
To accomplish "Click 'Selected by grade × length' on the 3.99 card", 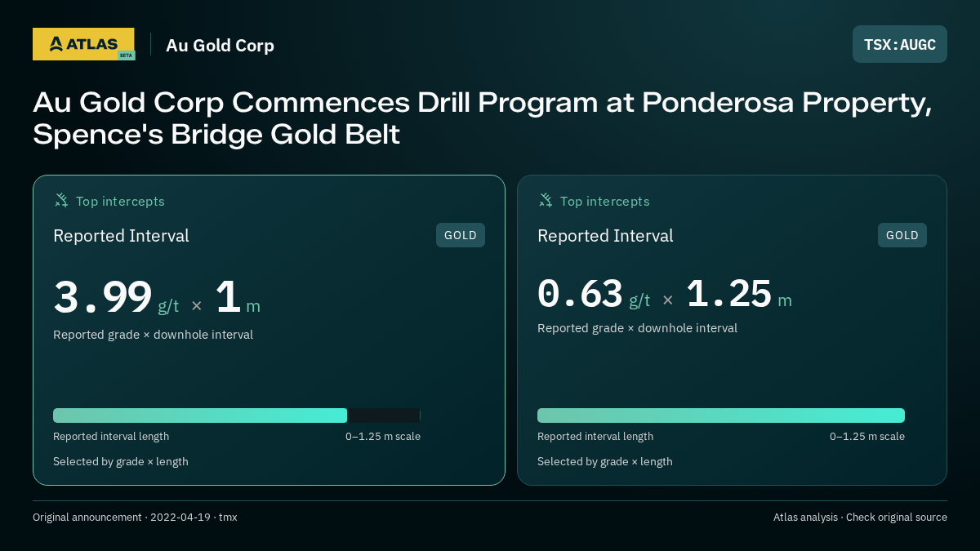I will point(121,462).
